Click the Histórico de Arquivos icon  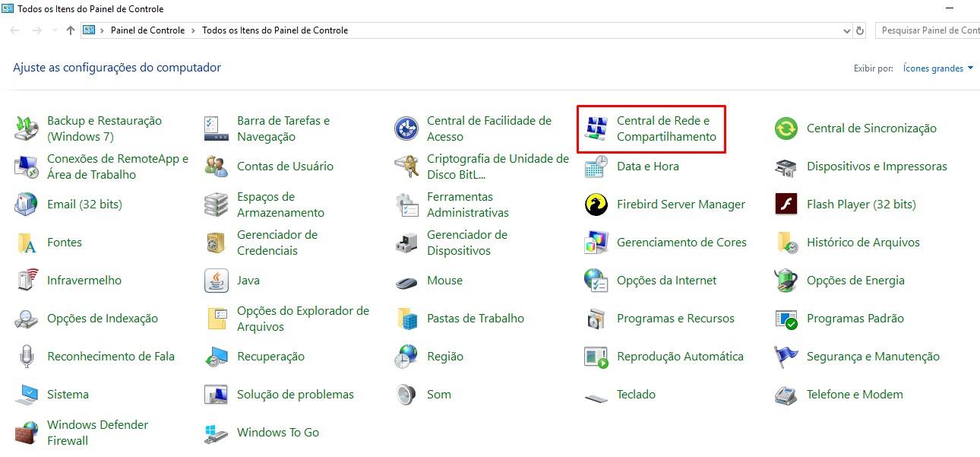tap(786, 243)
